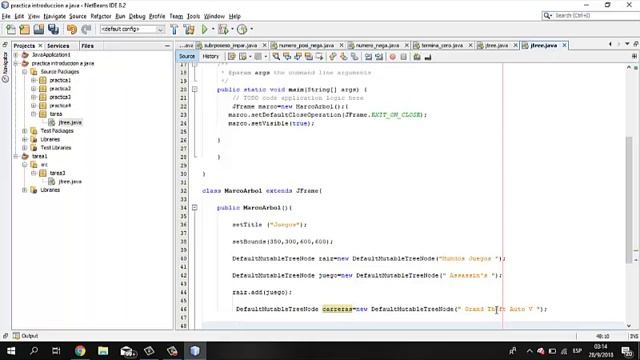Expand the Test Libraries node
The image size is (640, 360).
click(x=24, y=148)
